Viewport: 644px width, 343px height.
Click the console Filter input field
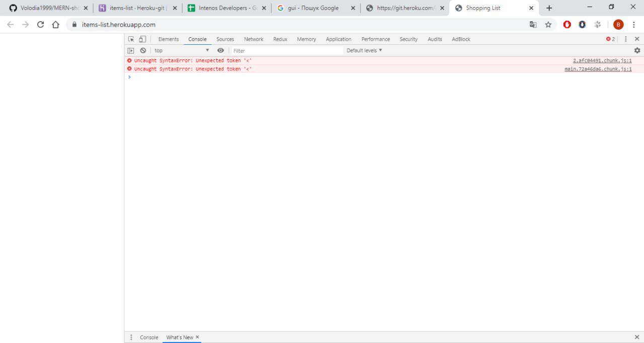pyautogui.click(x=287, y=51)
